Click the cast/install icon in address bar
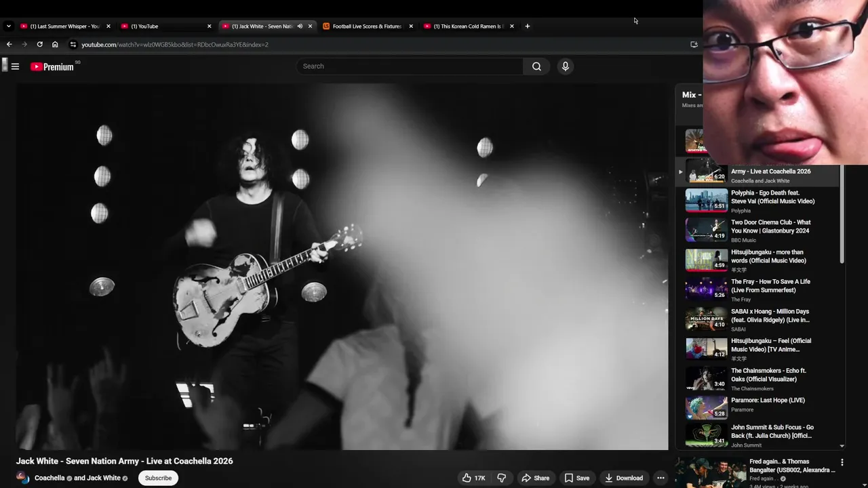 [694, 45]
